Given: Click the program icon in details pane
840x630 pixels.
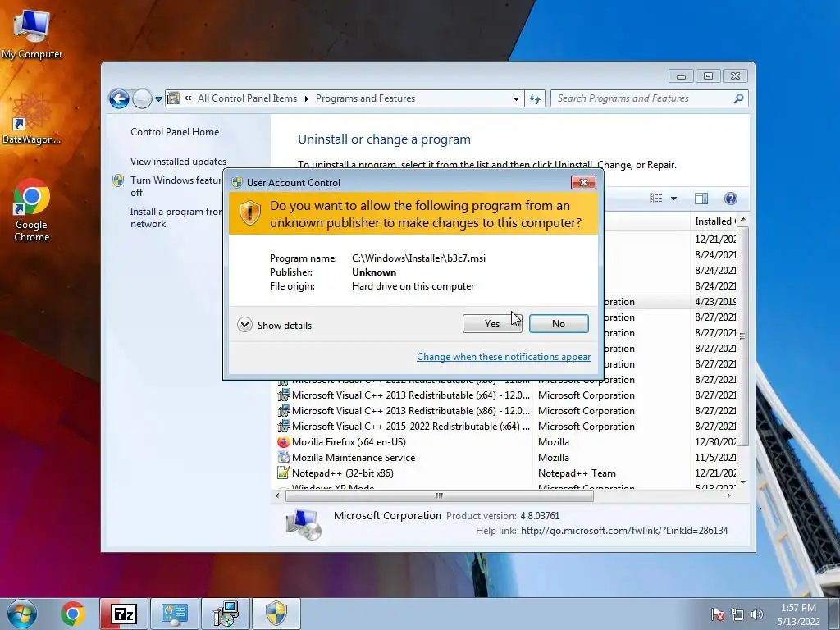Looking at the screenshot, I should (x=304, y=524).
